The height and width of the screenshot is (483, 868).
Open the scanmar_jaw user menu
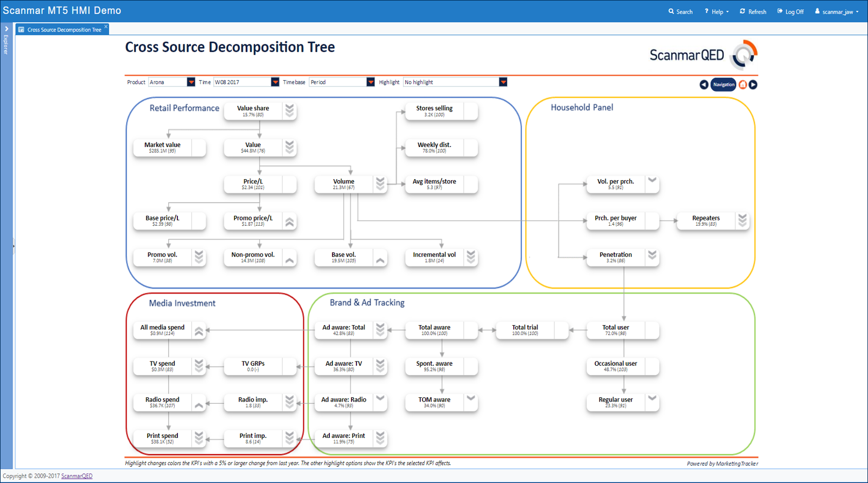[837, 11]
